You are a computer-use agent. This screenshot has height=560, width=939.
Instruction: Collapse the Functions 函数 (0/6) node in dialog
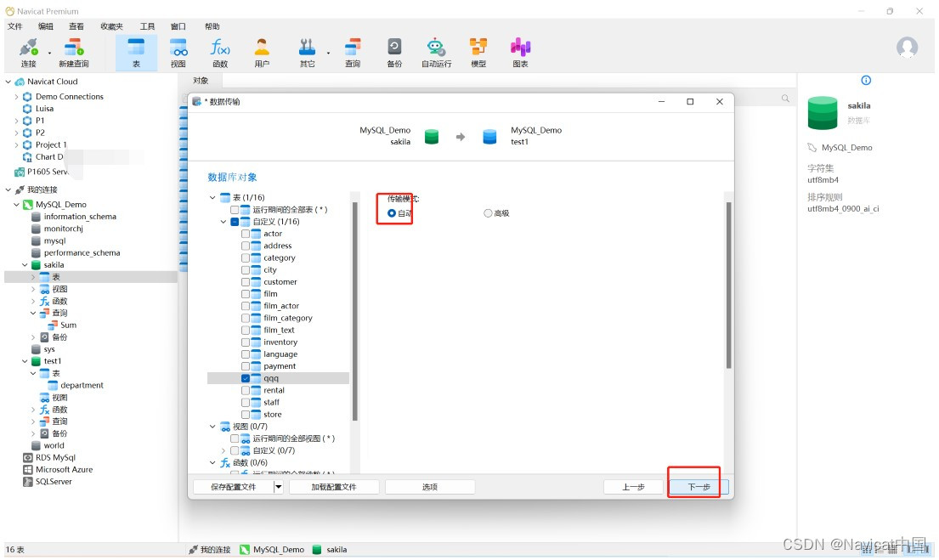click(x=212, y=462)
